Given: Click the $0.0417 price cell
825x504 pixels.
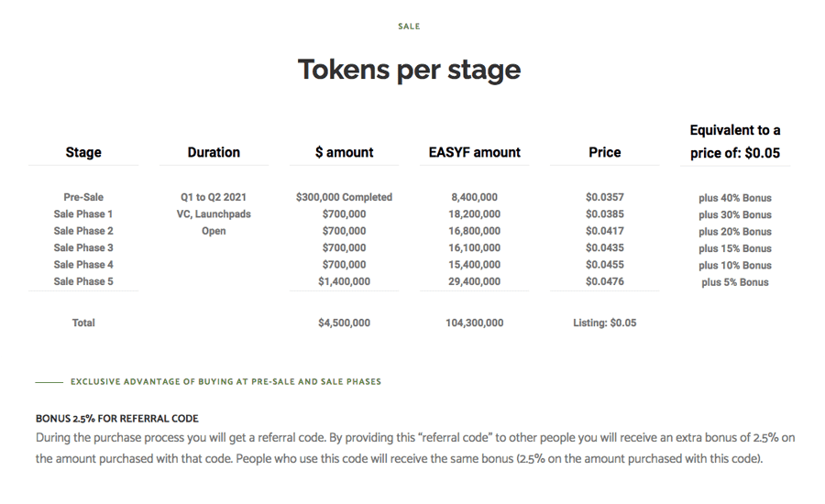Looking at the screenshot, I should tap(605, 231).
